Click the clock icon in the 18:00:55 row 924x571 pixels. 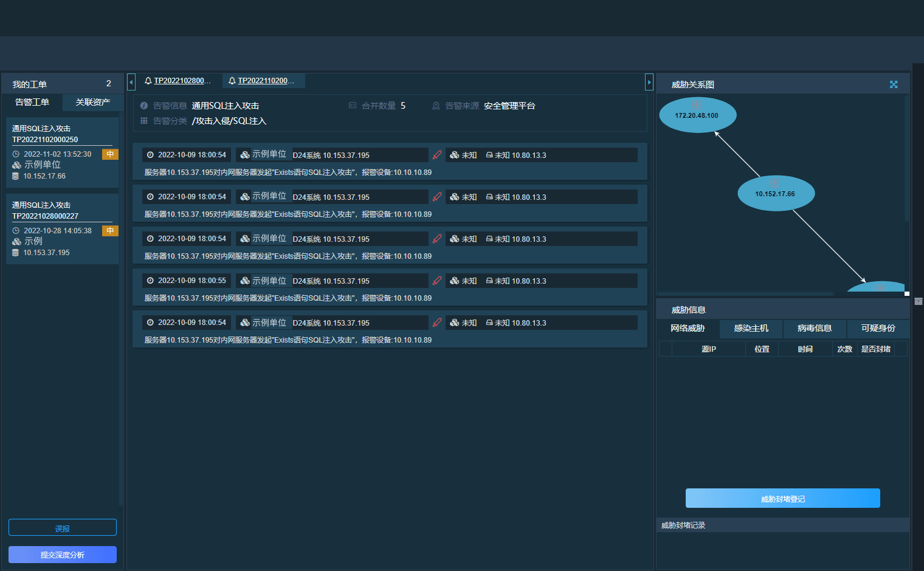pos(150,281)
